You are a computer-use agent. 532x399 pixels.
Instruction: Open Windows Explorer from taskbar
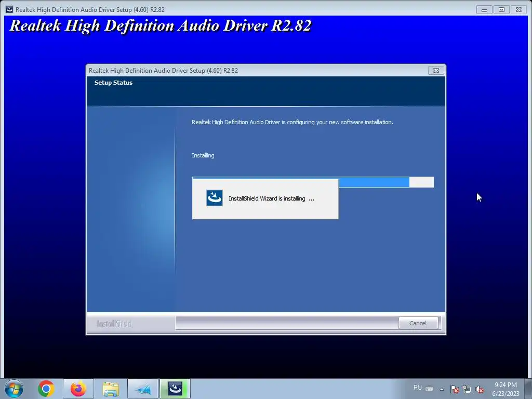coord(111,389)
